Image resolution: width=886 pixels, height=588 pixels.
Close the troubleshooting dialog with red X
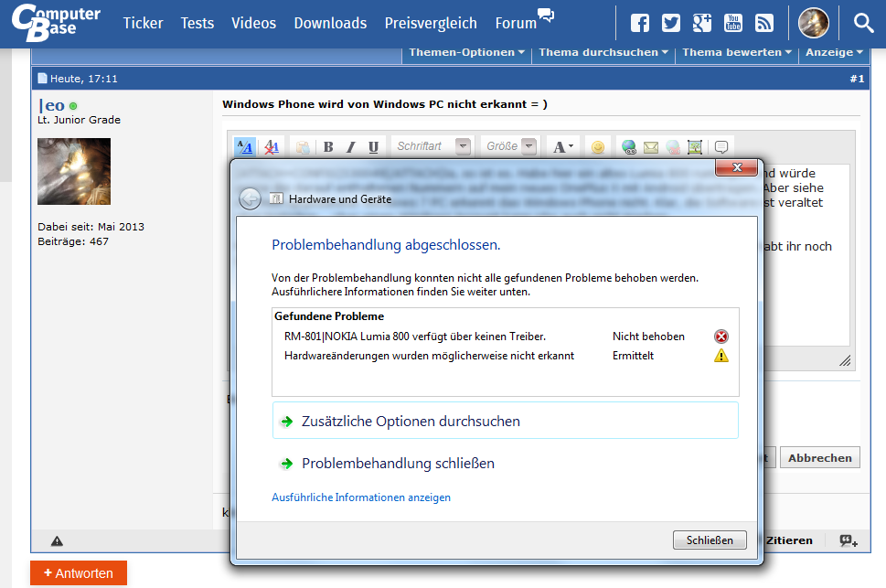[736, 167]
